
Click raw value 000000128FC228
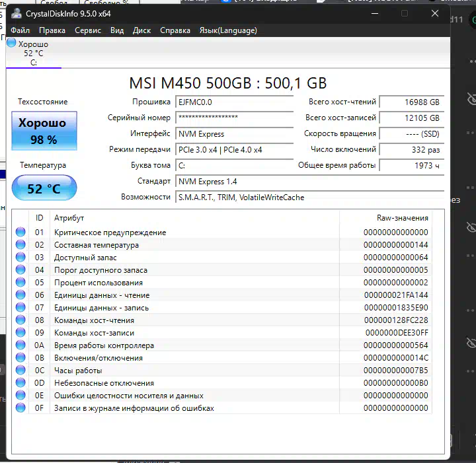396,320
